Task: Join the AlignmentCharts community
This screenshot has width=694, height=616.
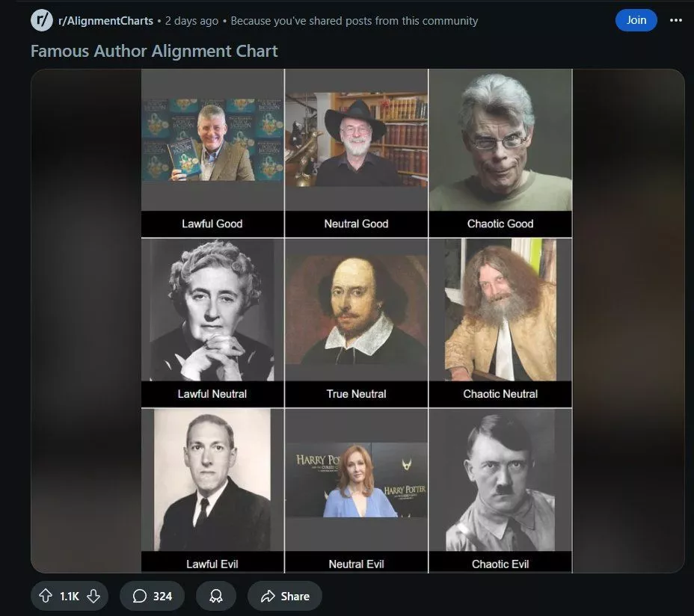Action: pyautogui.click(x=636, y=20)
